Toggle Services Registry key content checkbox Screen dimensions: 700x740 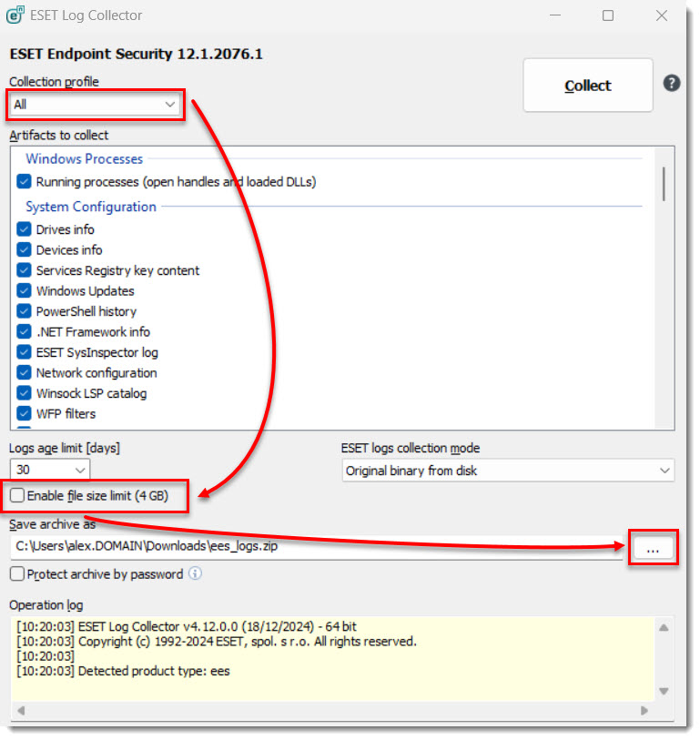[24, 271]
